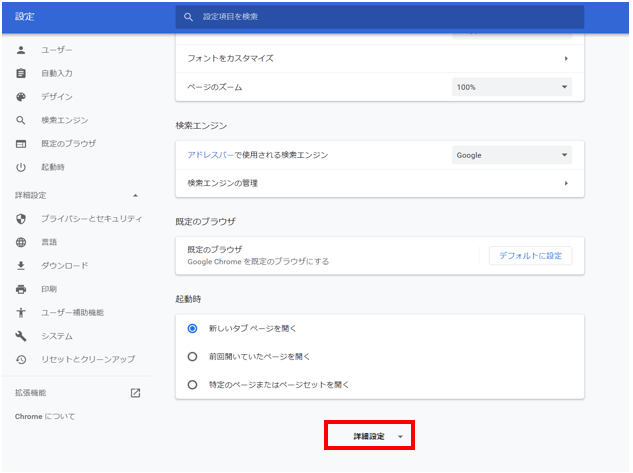Open the Google search engine dropdown
The height and width of the screenshot is (473, 633).
511,155
